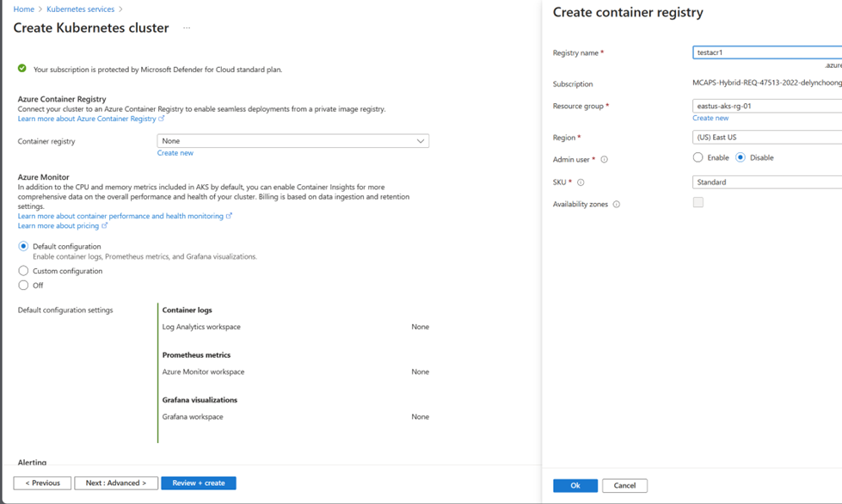Image resolution: width=842 pixels, height=504 pixels.
Task: Open the ellipsis menu beside Create Kubernetes cluster
Action: 187,28
